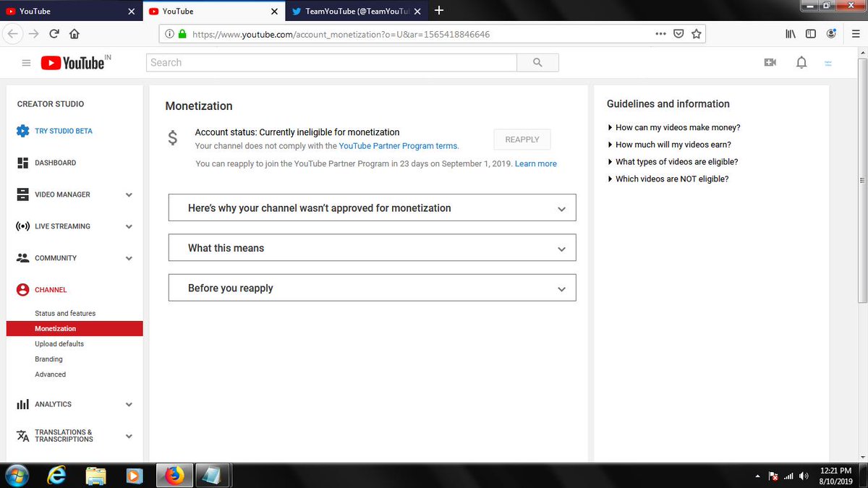Click Learn more link
868x488 pixels.
point(536,164)
